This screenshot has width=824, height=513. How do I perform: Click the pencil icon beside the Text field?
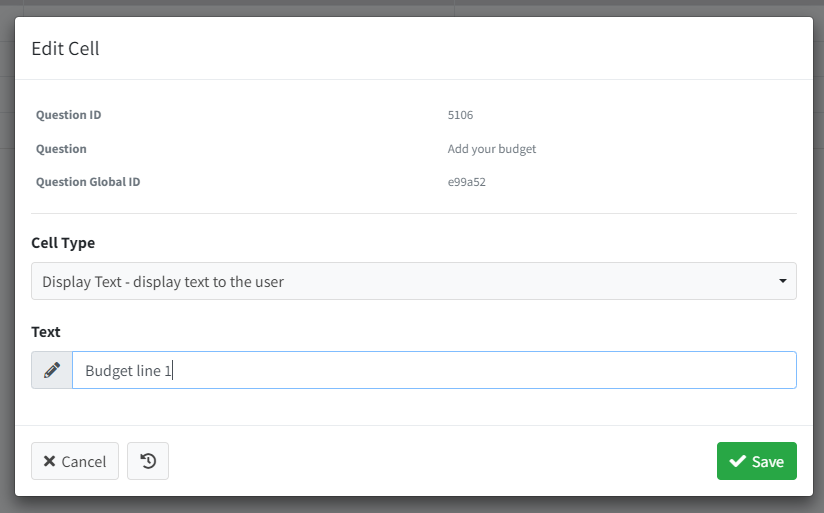point(52,370)
